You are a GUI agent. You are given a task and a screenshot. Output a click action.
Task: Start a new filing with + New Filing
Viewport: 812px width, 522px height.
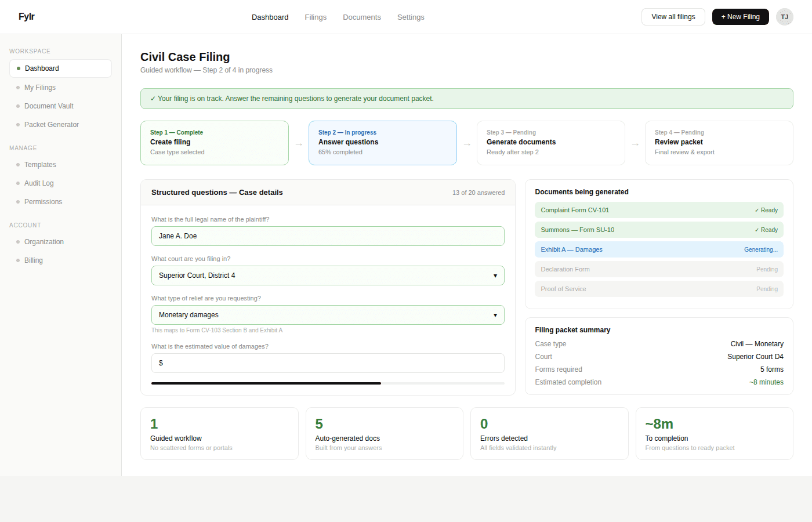[741, 17]
